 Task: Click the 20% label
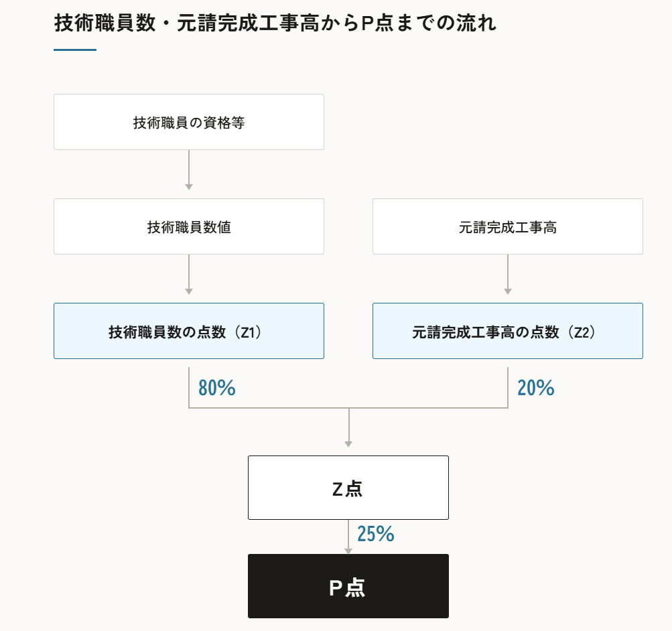536,388
